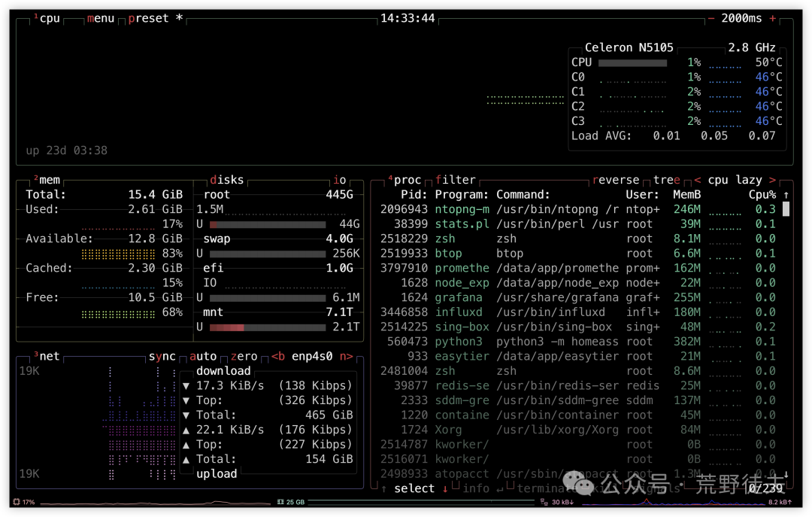Select the grafana process row
The height and width of the screenshot is (517, 812).
click(578, 298)
